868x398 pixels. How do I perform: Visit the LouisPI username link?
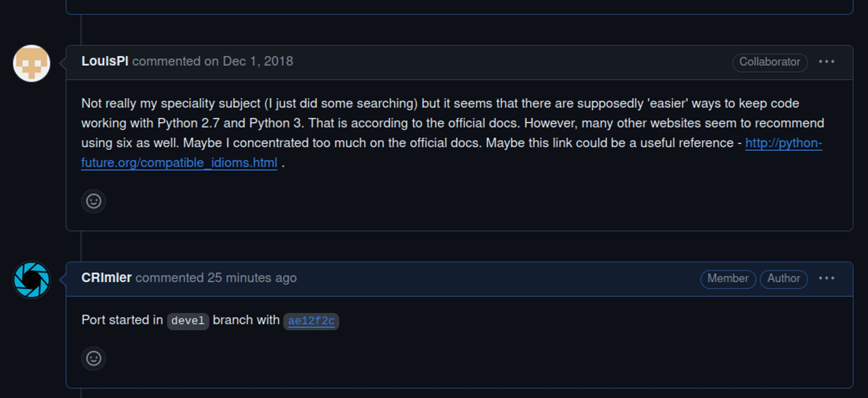(x=105, y=61)
